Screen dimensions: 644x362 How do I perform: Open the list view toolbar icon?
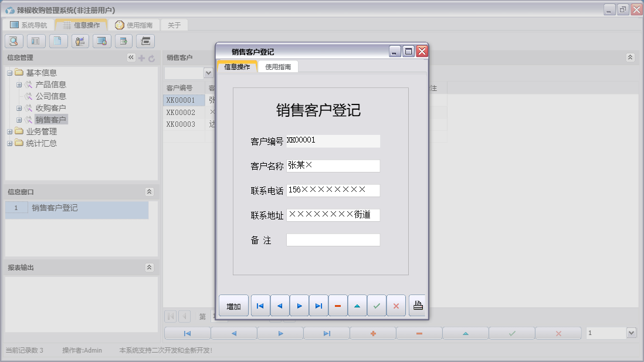(36, 41)
